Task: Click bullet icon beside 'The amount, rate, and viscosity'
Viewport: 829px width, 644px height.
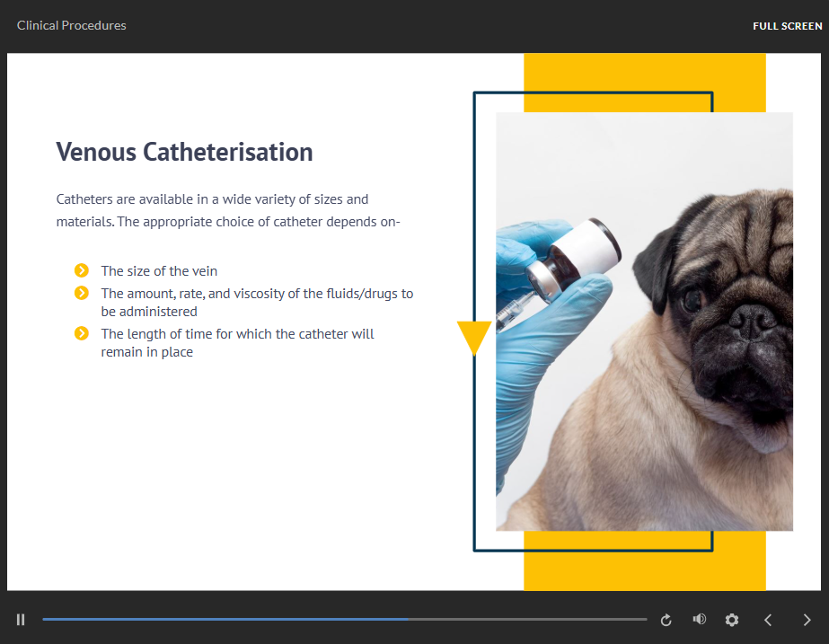Action: point(82,293)
